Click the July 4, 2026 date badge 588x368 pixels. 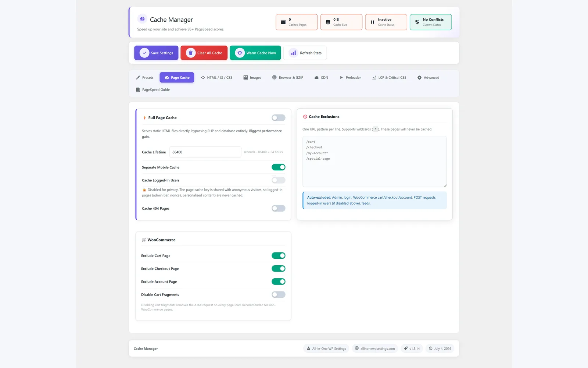pyautogui.click(x=440, y=348)
